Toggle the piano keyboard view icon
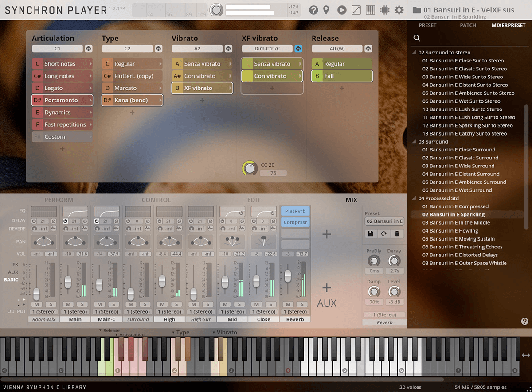Image resolution: width=532 pixels, height=392 pixels. click(x=370, y=10)
